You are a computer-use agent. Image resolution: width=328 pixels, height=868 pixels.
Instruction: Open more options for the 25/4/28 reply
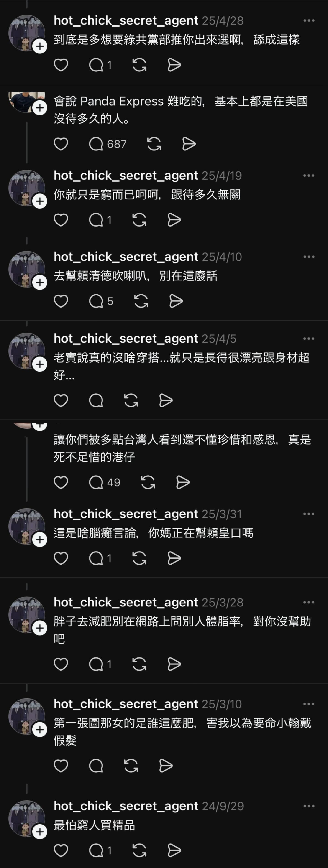(309, 21)
